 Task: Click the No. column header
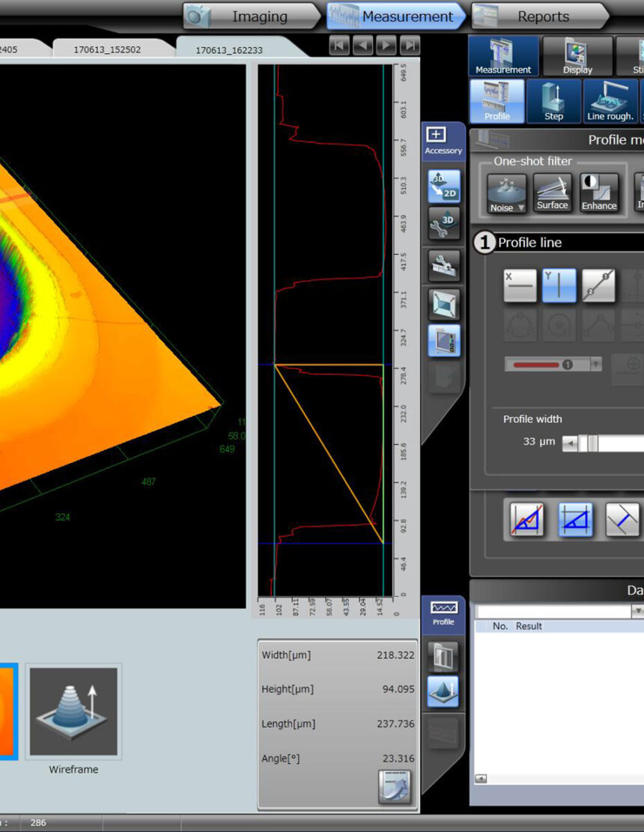point(499,626)
